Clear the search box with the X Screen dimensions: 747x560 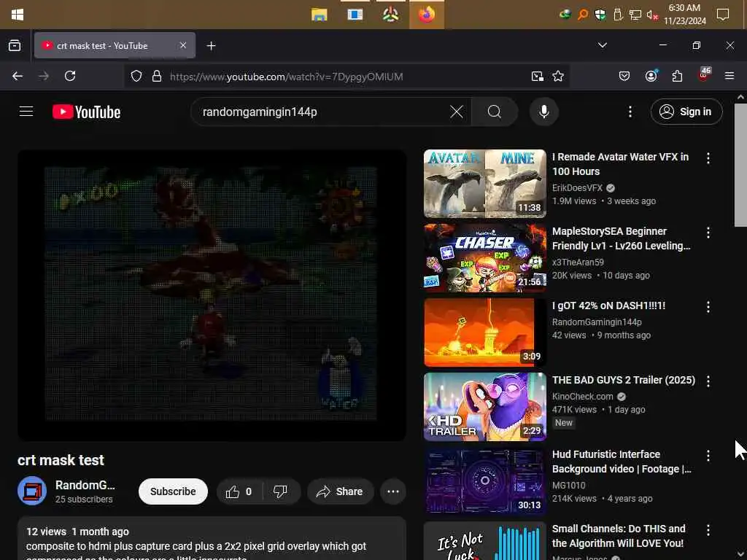457,112
